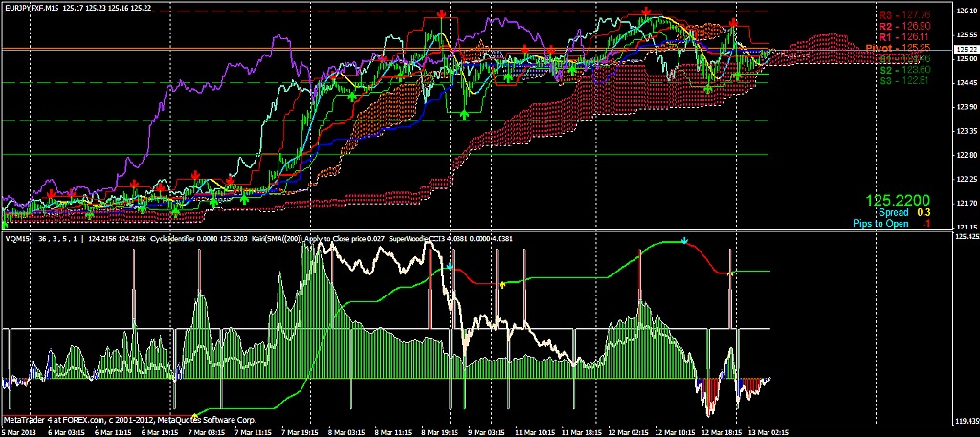Click the red sell arrow above 12 Mar 02:15
Screen dimensions: 980x437
click(x=647, y=11)
